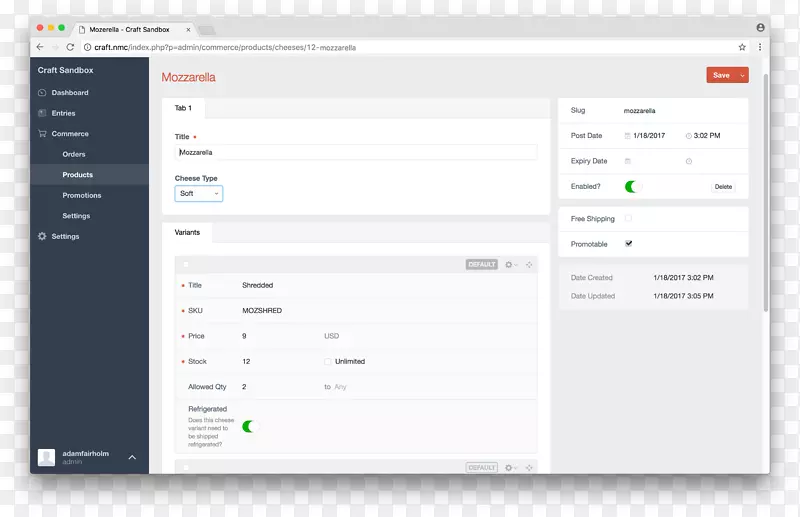Image resolution: width=800 pixels, height=517 pixels.
Task: Click the Craft Sandbox site name
Action: 65,70
